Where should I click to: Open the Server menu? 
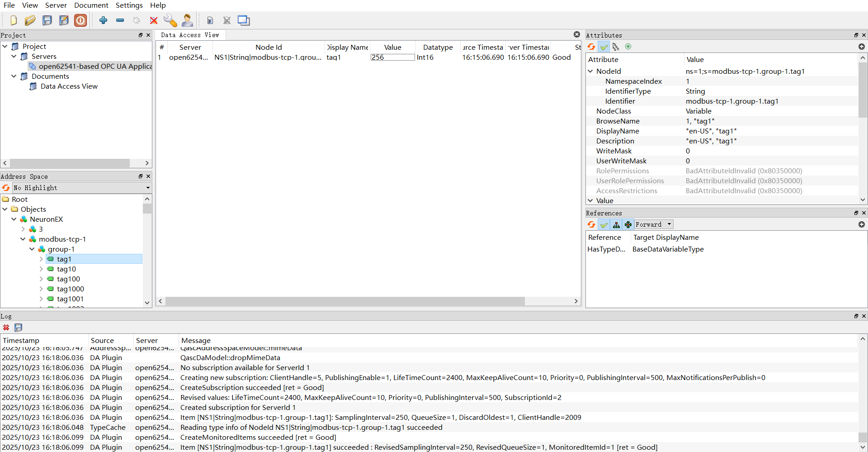pos(56,5)
